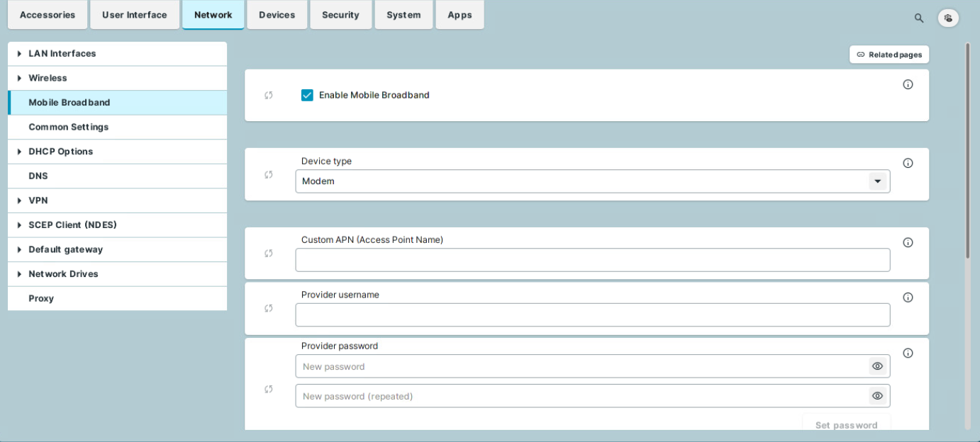The width and height of the screenshot is (980, 442).
Task: Open the top-right round settings icon
Action: coord(948,18)
